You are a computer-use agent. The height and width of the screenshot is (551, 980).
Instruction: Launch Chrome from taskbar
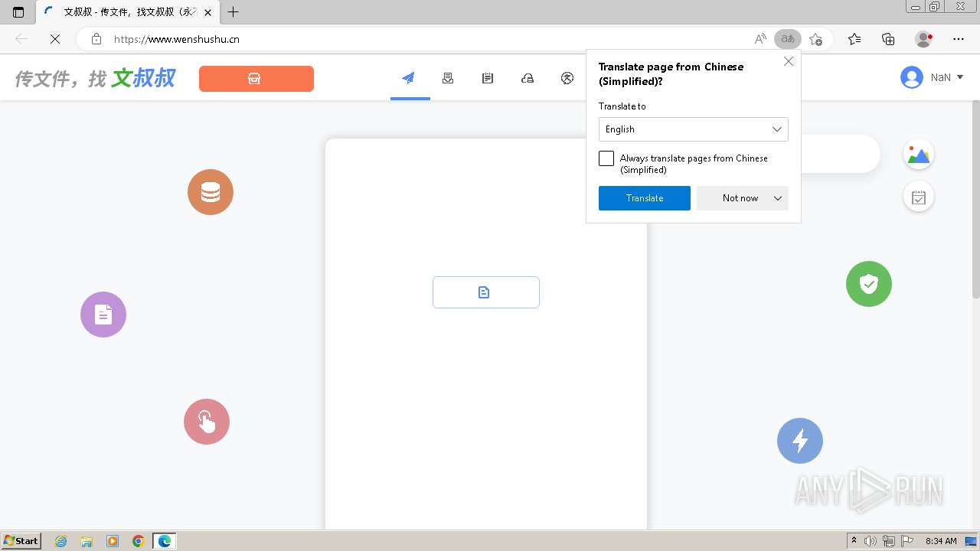[139, 541]
